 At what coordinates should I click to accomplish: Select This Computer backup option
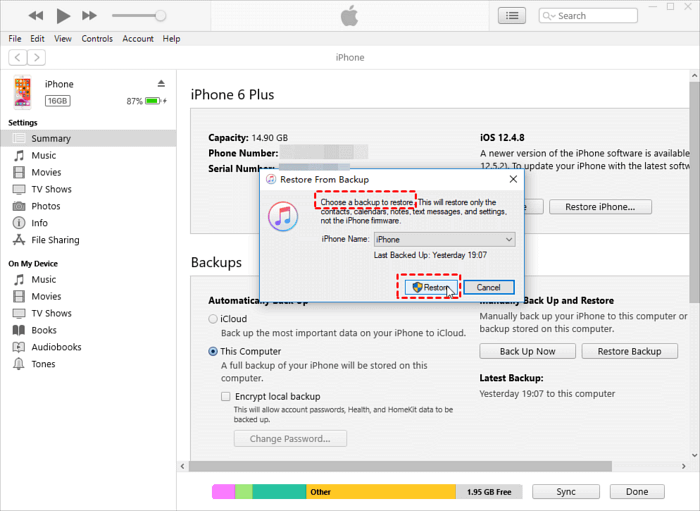coord(213,352)
